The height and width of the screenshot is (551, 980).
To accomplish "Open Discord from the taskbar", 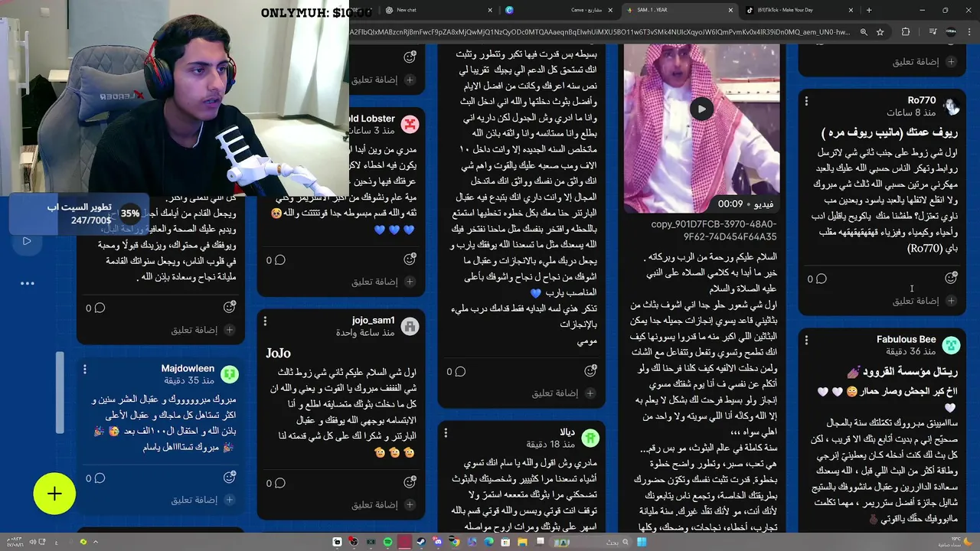I will point(438,542).
